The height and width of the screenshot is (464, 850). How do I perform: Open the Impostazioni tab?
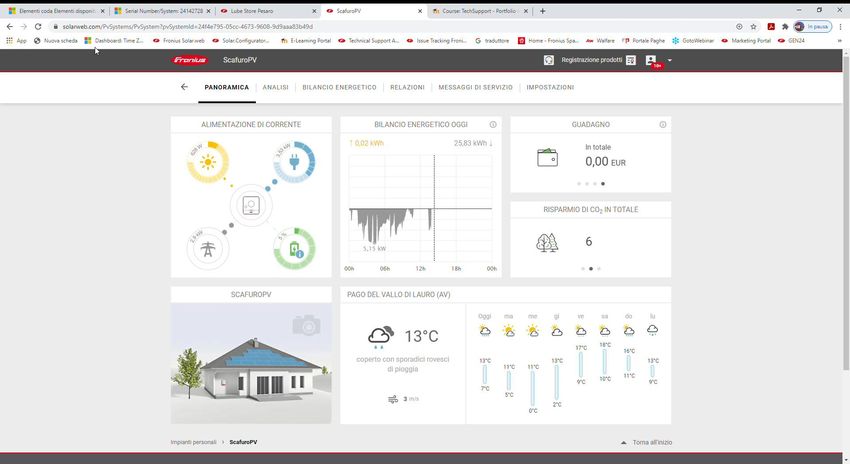550,87
